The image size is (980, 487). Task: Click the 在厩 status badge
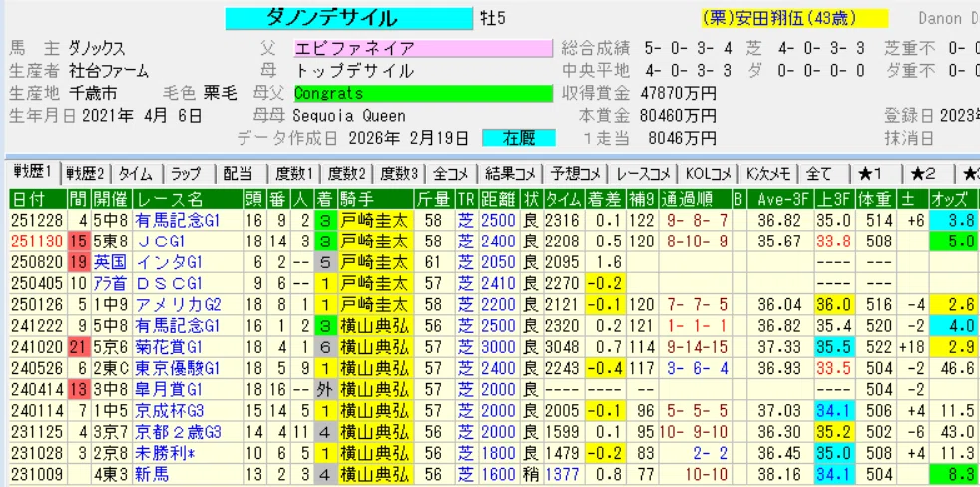(x=519, y=138)
